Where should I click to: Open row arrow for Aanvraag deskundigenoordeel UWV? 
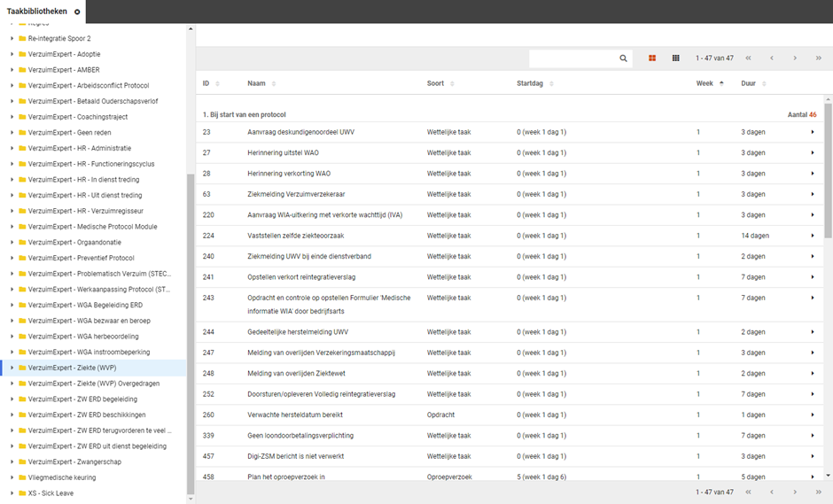812,132
